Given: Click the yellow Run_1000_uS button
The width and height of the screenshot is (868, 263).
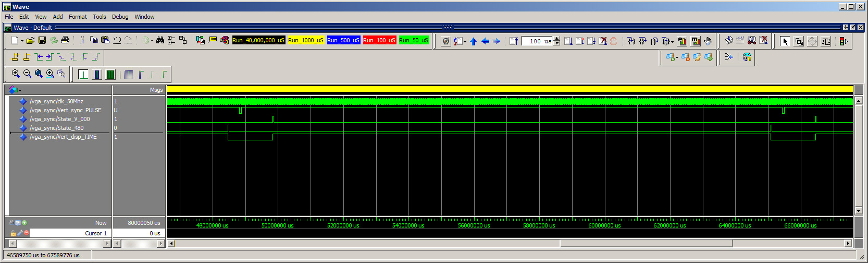Looking at the screenshot, I should (306, 40).
